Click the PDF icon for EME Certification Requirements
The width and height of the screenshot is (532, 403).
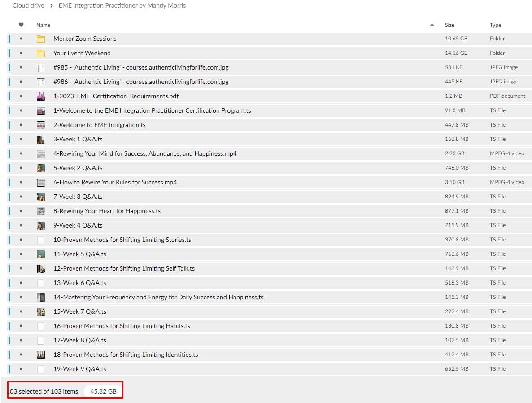point(41,96)
